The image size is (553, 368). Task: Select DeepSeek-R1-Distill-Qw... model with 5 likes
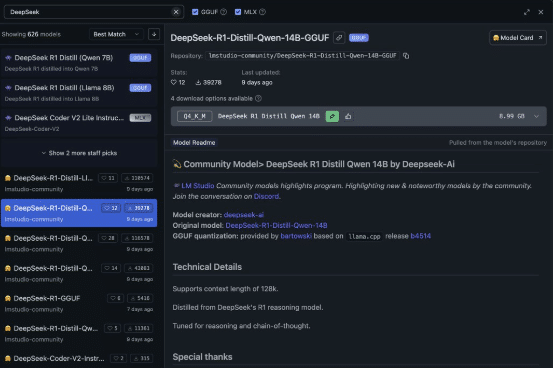pos(79,333)
